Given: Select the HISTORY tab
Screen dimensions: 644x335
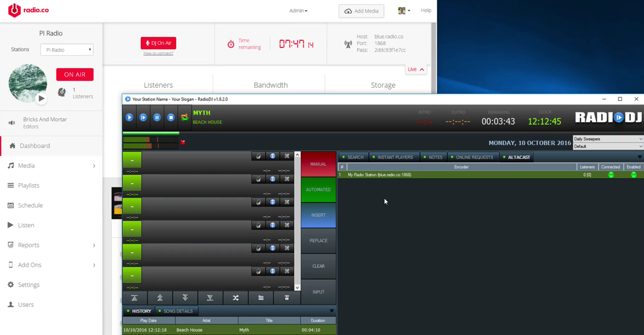Looking at the screenshot, I should (139, 311).
